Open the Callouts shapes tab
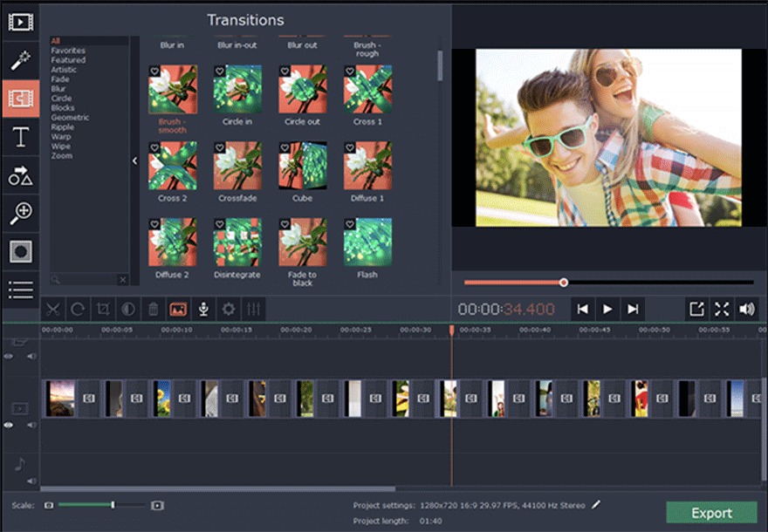Screen dimensions: 768x532 [x=21, y=175]
